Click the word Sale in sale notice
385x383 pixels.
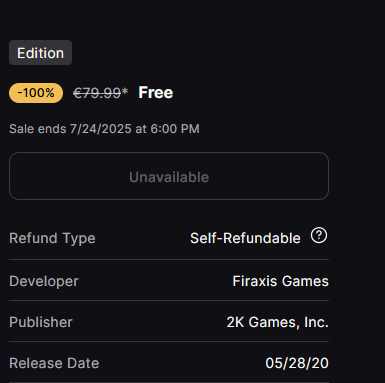pyautogui.click(x=21, y=129)
